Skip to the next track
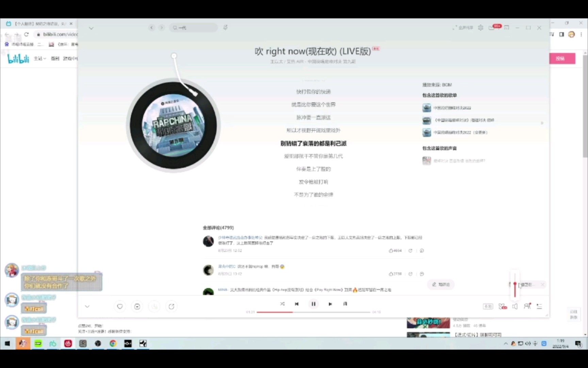Screen dimensions: 588x368 (x=330, y=304)
